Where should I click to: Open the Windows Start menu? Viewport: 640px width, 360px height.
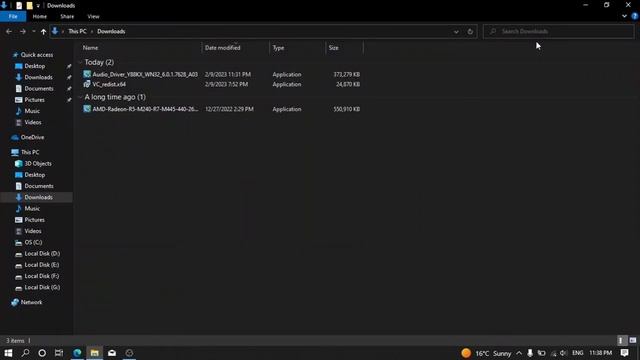coord(8,353)
